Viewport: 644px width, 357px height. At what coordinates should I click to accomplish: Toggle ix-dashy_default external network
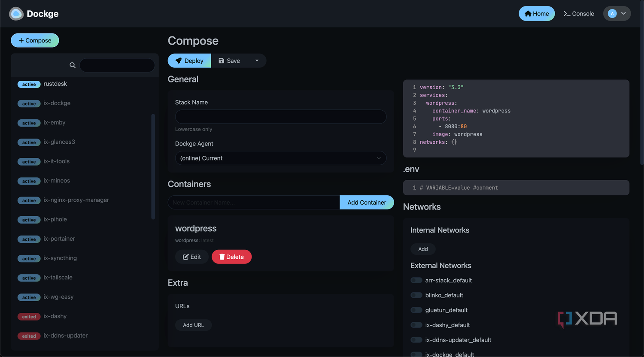(x=416, y=325)
